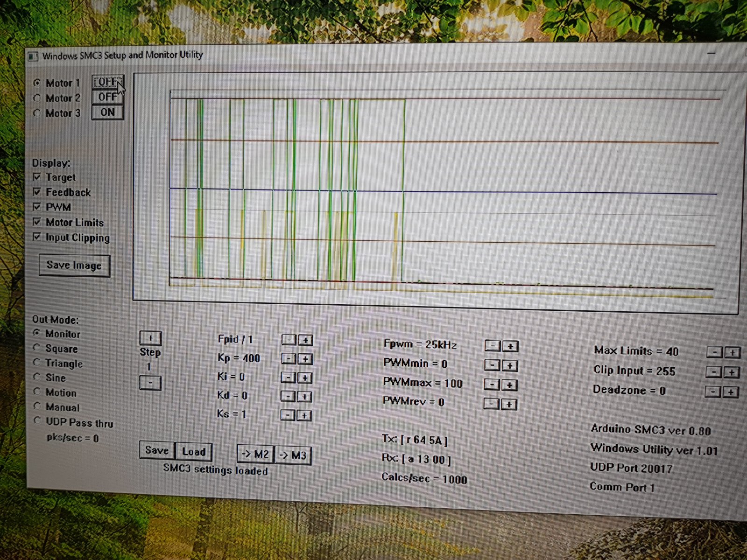Click the Load settings button
This screenshot has height=560, width=747.
click(194, 451)
